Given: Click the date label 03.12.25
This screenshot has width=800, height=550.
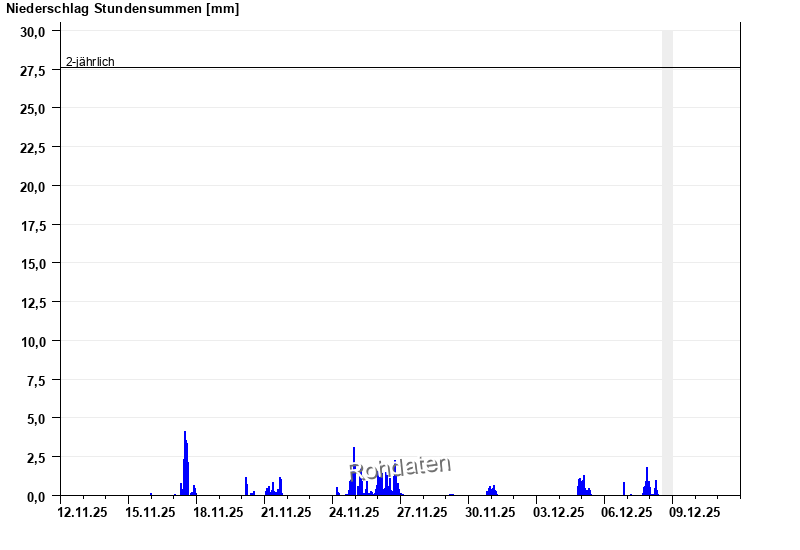Looking at the screenshot, I should coord(558,512).
